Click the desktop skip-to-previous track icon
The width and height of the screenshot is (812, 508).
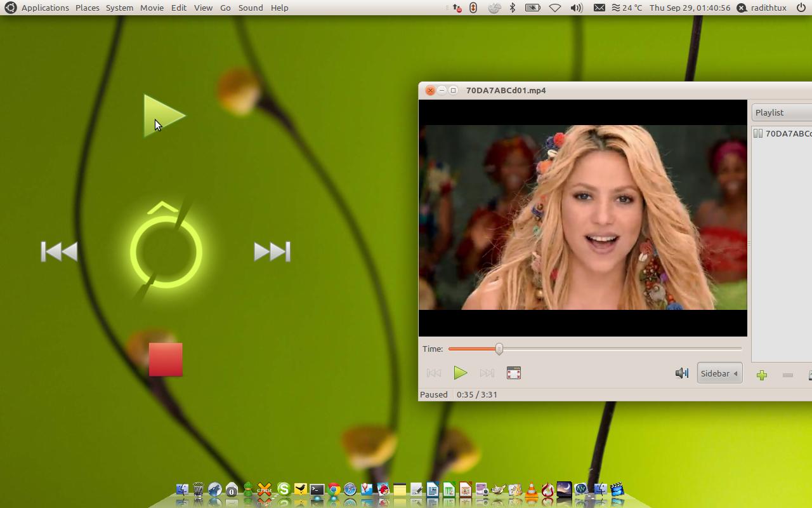pos(59,251)
